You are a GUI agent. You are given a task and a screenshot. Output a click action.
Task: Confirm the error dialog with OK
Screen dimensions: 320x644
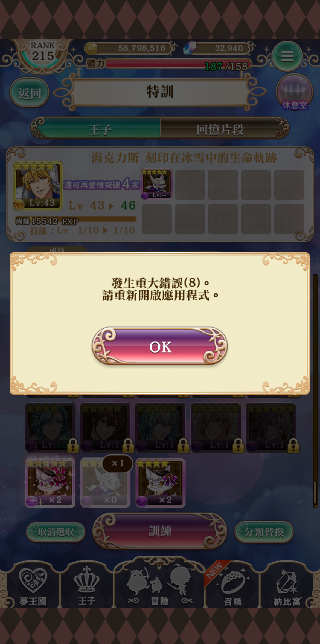[160, 346]
